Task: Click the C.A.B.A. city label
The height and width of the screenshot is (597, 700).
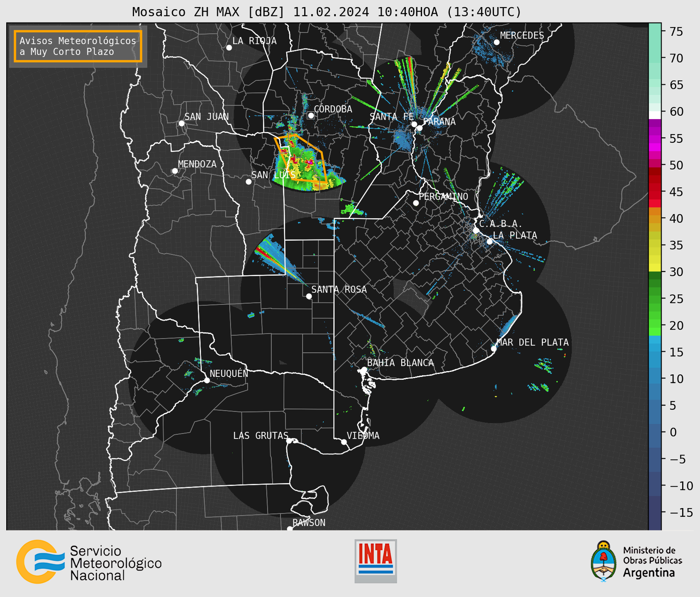Action: [x=501, y=224]
